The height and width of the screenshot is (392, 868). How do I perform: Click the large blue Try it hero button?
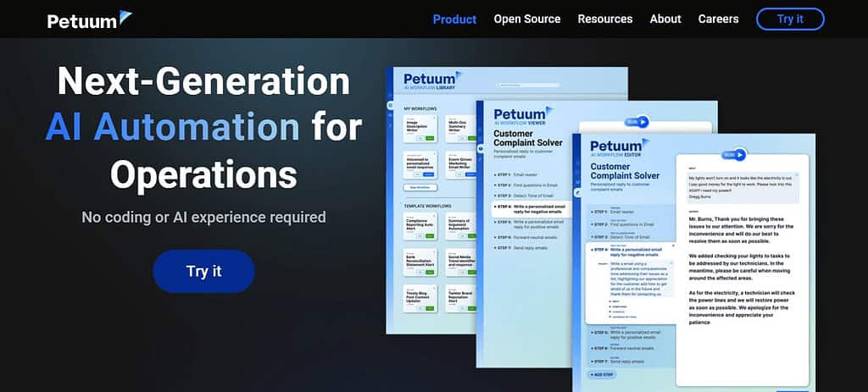pos(203,271)
